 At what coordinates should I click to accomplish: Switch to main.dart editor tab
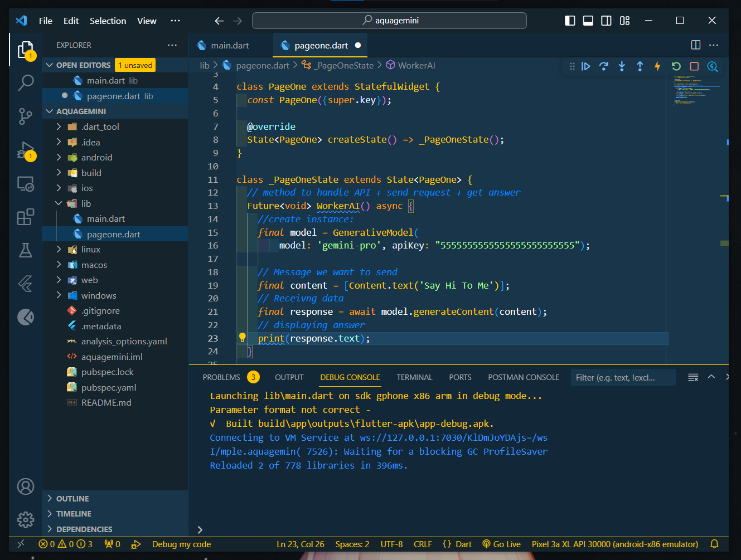tap(230, 45)
